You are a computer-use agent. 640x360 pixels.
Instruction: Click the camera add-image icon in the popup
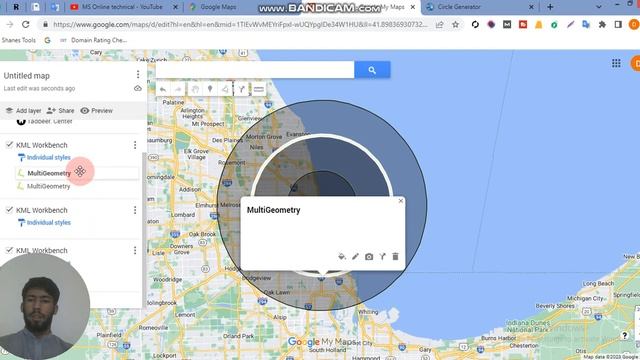[x=369, y=256]
